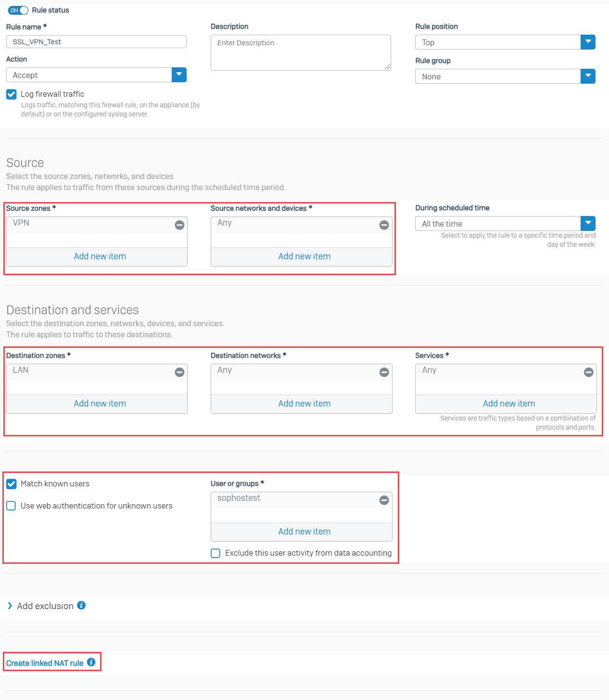Screen dimensions: 609x700
Task: Add new item under Source zones
Action: click(x=99, y=256)
